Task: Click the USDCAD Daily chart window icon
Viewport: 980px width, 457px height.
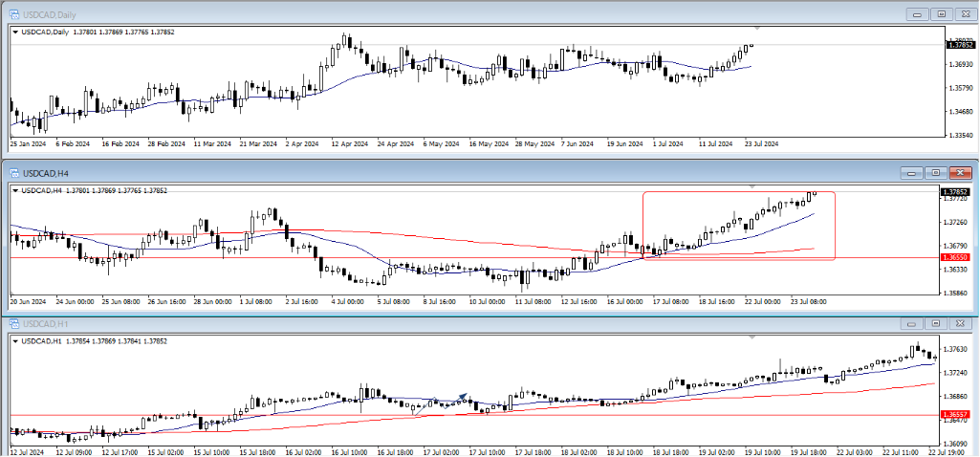Action: pyautogui.click(x=14, y=13)
